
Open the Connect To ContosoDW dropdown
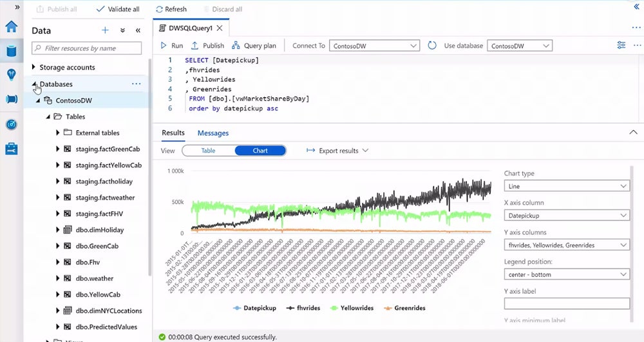point(375,46)
